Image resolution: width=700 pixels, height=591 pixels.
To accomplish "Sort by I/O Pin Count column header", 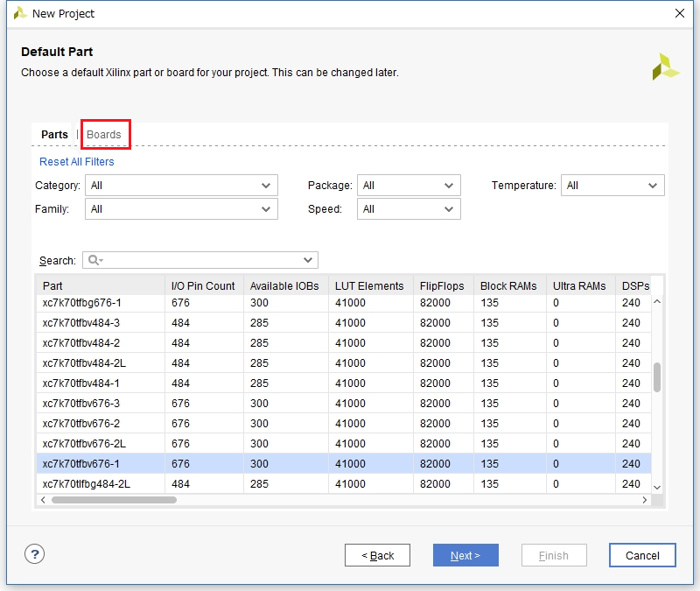I will click(x=204, y=286).
